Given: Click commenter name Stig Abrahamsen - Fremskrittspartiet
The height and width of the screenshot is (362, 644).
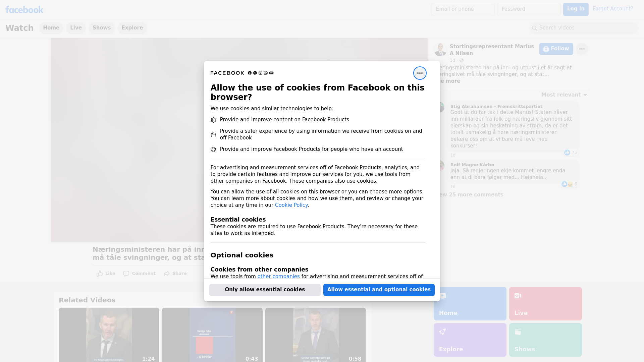Looking at the screenshot, I should 496,107.
